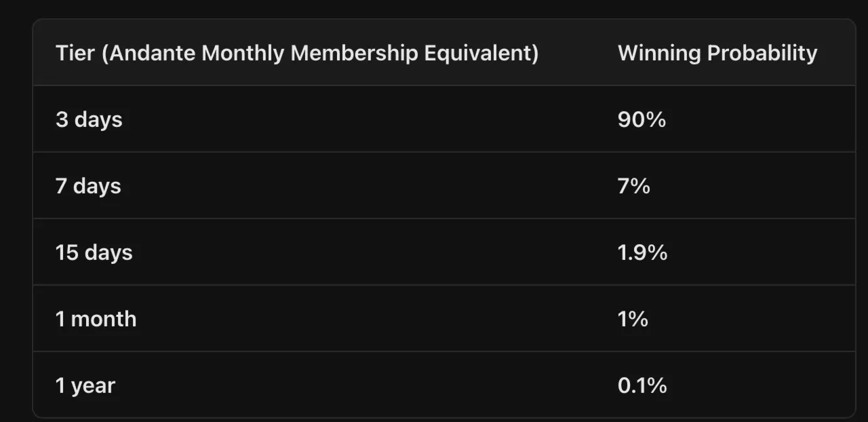Click the 0.1% probability value
Viewport: 868px width, 422px height.
click(642, 385)
